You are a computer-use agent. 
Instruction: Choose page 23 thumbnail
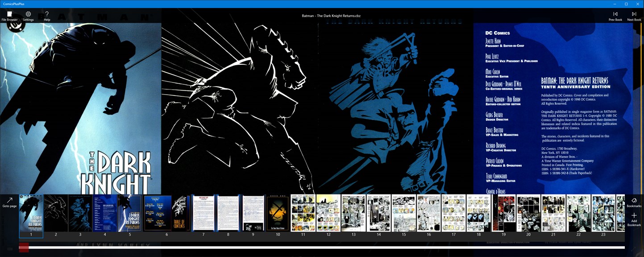tap(603, 213)
